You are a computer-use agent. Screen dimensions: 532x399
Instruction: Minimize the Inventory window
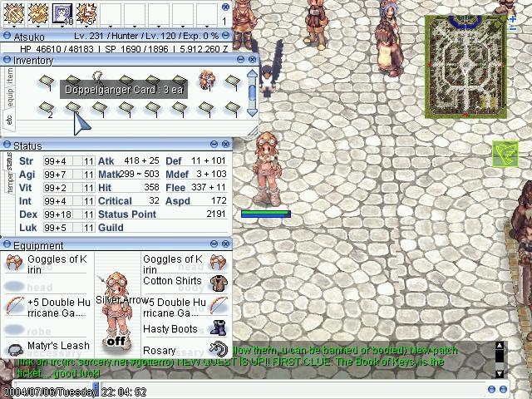(240, 59)
